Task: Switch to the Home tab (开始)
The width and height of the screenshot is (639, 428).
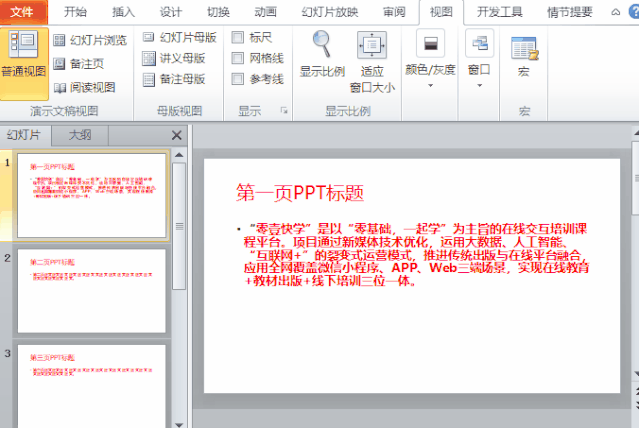Action: tap(75, 12)
